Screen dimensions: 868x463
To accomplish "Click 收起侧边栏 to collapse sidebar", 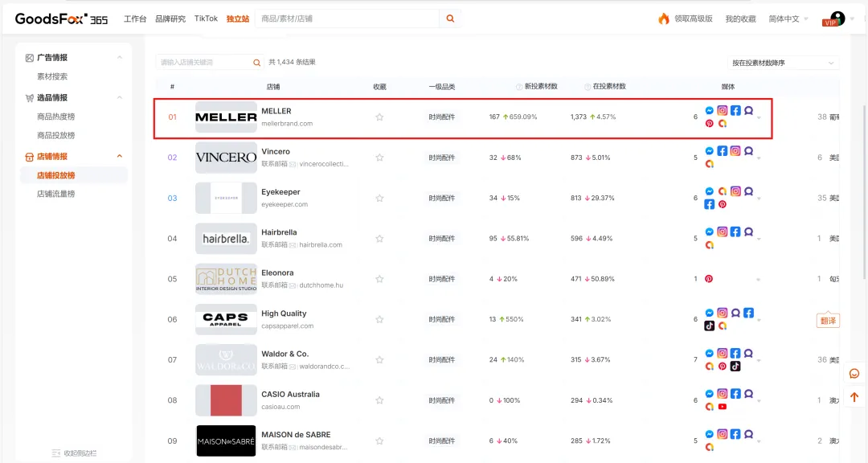I will coord(74,453).
